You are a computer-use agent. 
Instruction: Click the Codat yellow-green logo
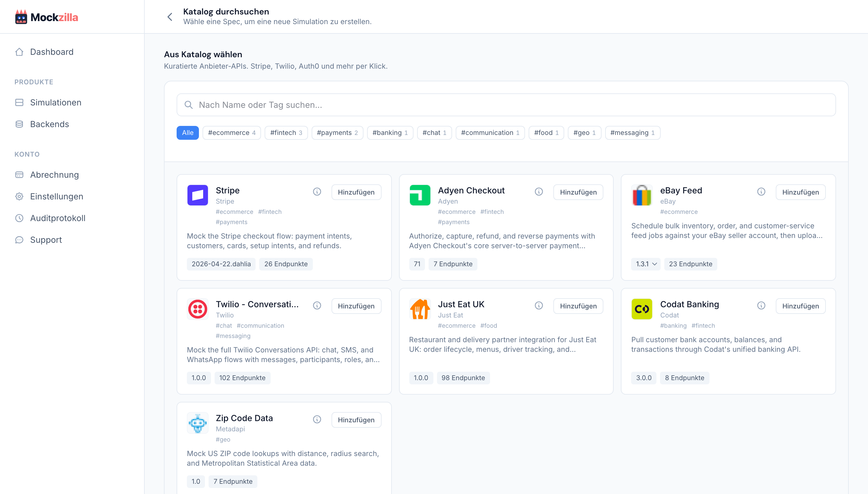(642, 309)
